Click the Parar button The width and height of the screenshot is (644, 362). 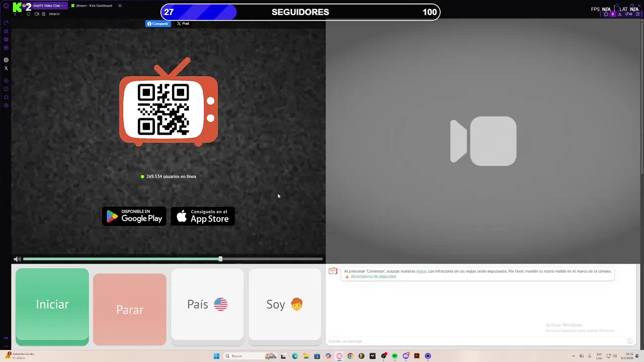pyautogui.click(x=129, y=310)
